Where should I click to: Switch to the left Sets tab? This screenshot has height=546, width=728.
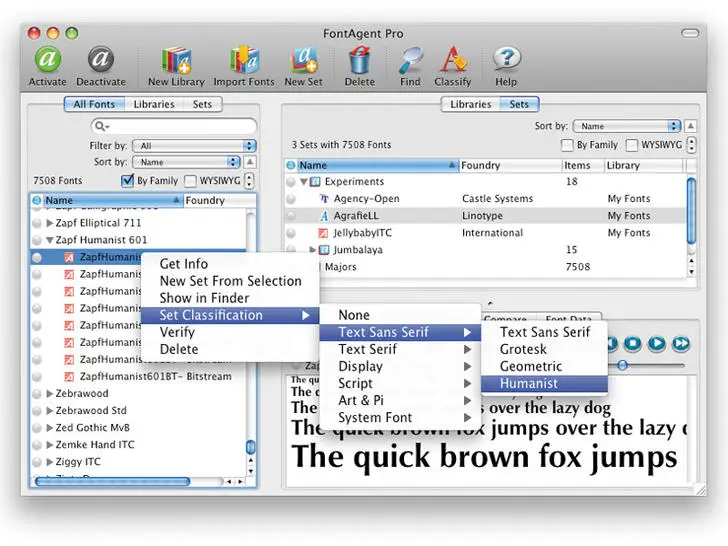click(202, 104)
